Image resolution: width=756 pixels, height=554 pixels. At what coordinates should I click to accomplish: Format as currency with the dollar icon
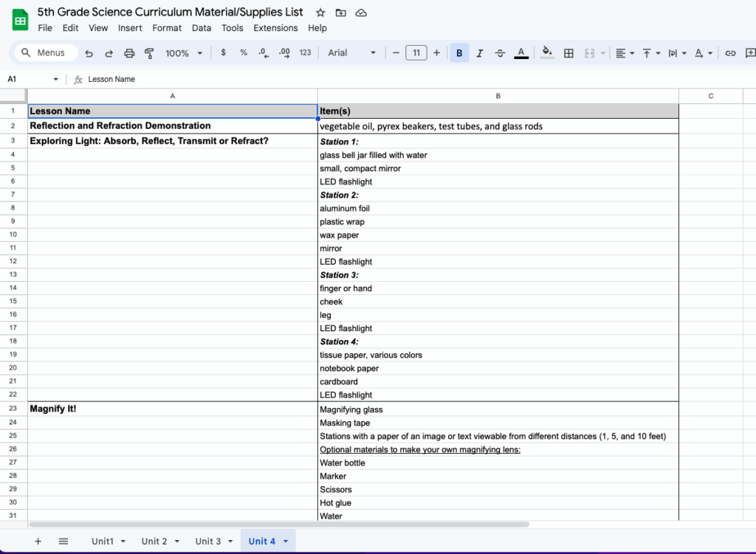223,53
